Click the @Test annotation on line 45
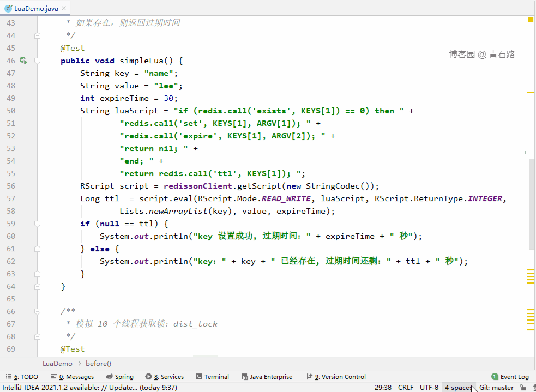This screenshot has height=392, width=536. pyautogui.click(x=73, y=48)
